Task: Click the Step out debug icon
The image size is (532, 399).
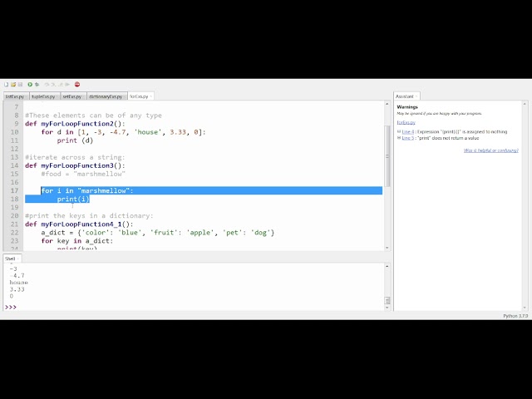Action: 61,85
